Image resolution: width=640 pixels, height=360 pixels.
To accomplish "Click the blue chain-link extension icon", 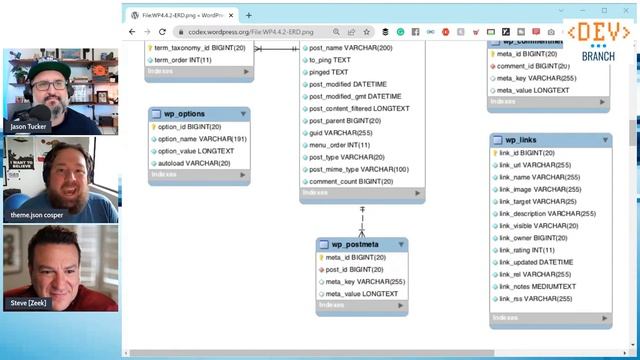I will [431, 32].
